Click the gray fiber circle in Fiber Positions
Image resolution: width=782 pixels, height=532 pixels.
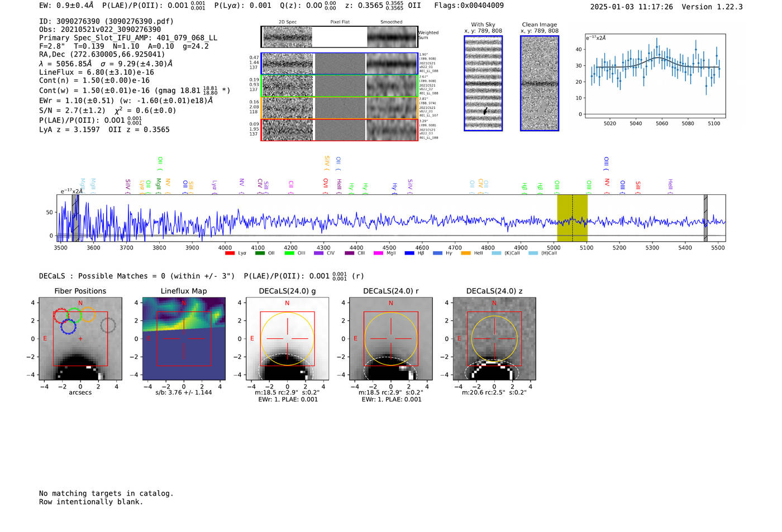coord(108,325)
